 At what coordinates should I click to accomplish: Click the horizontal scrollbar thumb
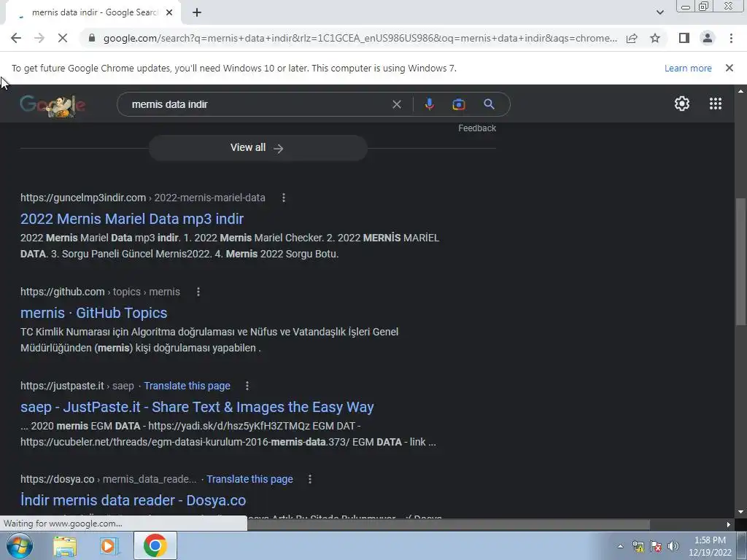point(448,524)
